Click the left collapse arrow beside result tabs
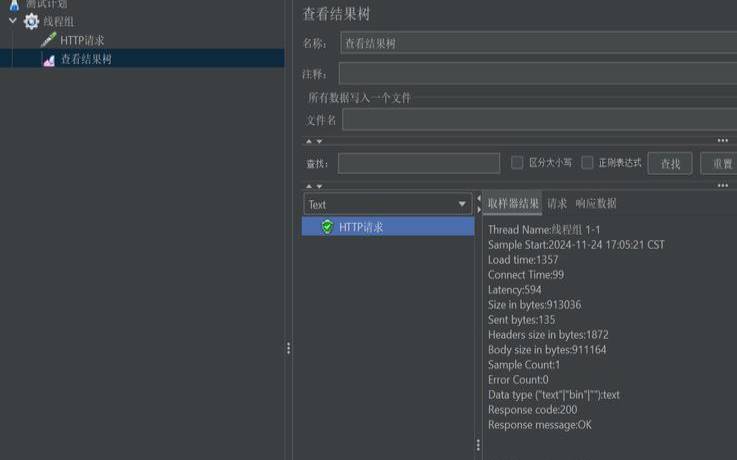 tap(478, 198)
